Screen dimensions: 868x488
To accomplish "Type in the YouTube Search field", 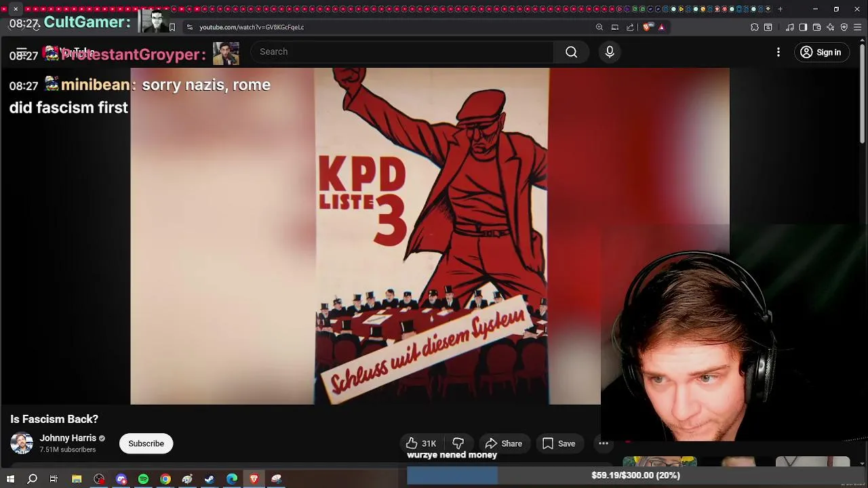I will pyautogui.click(x=401, y=52).
